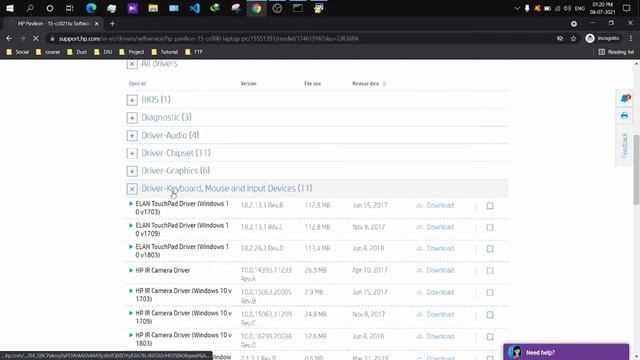The width and height of the screenshot is (640, 360).
Task: Download HP IR Camera Driver 7.9 MB
Action: point(435,292)
